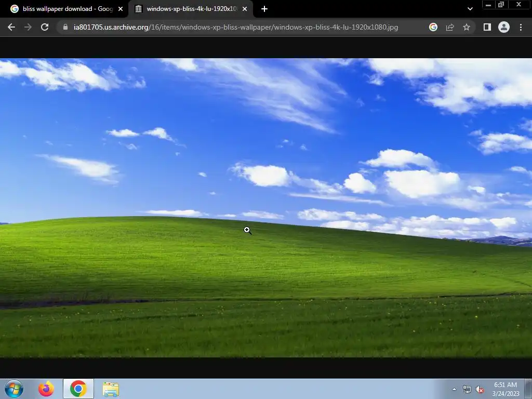The height and width of the screenshot is (399, 532).
Task: Close the bliss wallpaper download tab
Action: click(x=121, y=9)
